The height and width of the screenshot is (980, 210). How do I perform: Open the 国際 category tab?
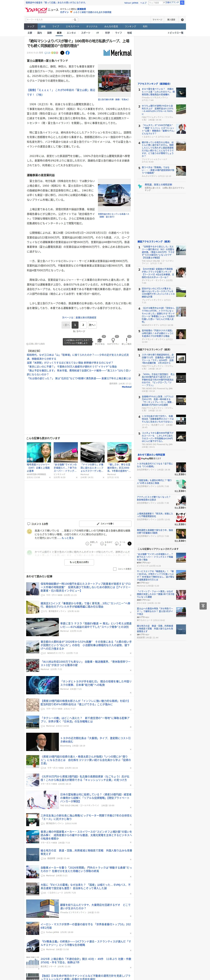pos(49,33)
